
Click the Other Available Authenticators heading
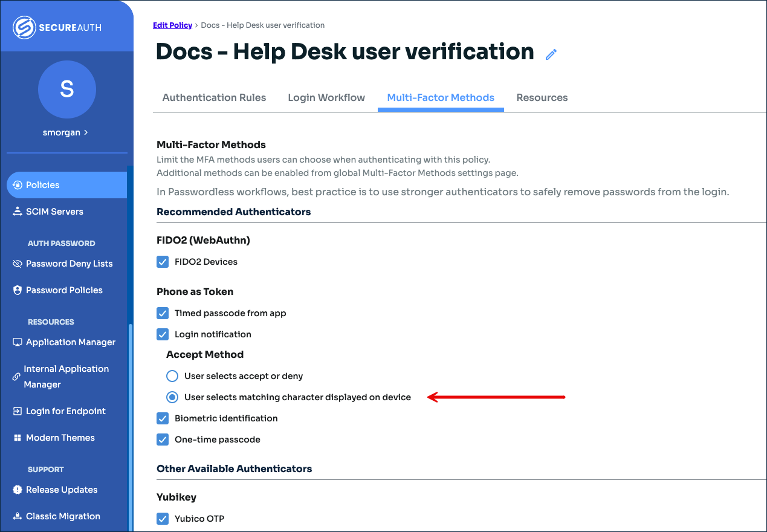click(x=235, y=469)
